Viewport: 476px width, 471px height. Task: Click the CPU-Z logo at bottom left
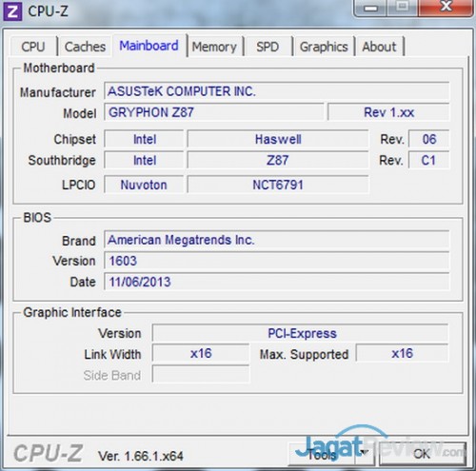click(x=48, y=453)
